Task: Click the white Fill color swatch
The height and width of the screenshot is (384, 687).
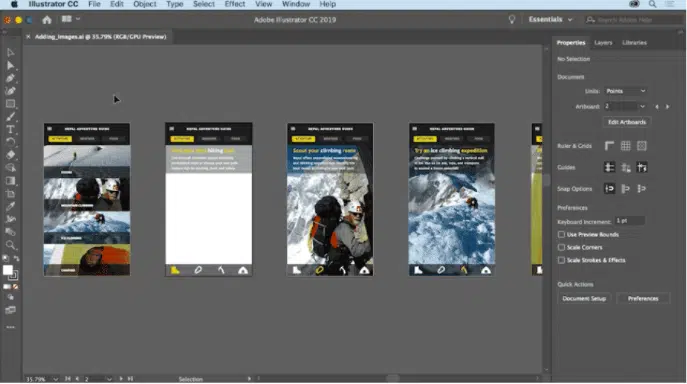Action: [7, 270]
